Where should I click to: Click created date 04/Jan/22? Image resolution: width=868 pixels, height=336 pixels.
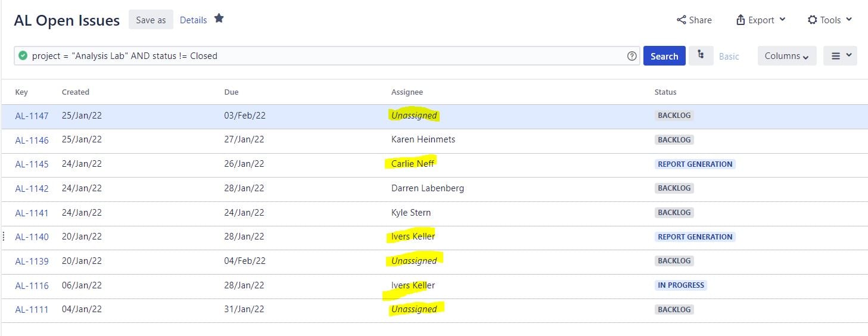click(x=82, y=309)
